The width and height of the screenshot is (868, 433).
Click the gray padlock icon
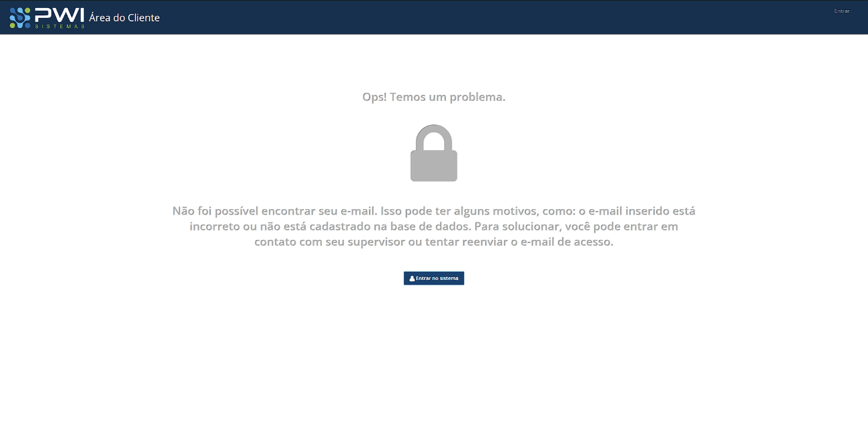[434, 153]
